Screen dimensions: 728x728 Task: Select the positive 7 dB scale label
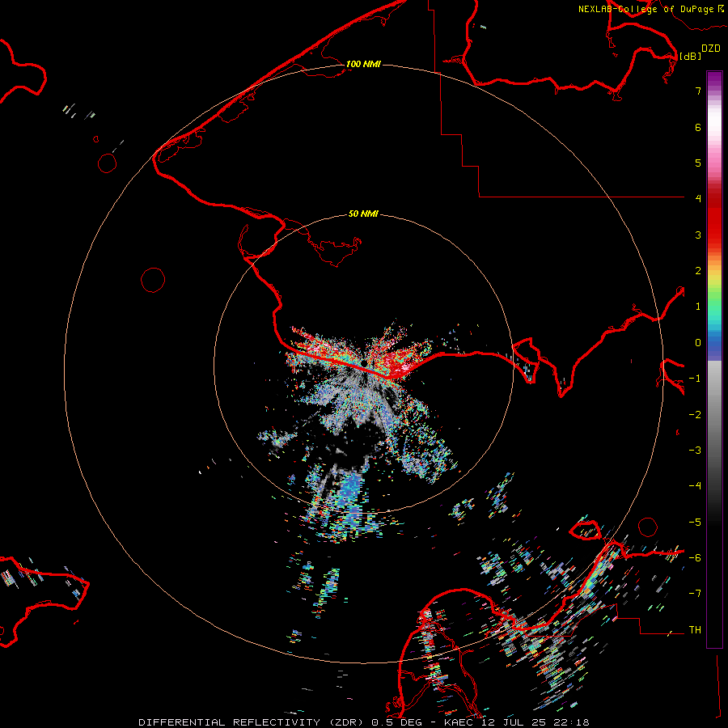coord(698,91)
